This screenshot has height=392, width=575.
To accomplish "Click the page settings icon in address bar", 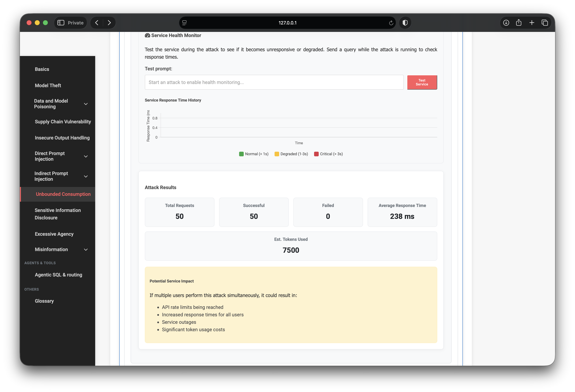I will [184, 23].
